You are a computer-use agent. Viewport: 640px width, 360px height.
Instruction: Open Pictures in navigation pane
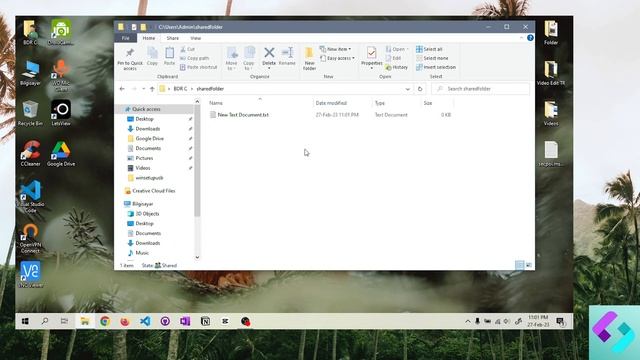click(144, 158)
